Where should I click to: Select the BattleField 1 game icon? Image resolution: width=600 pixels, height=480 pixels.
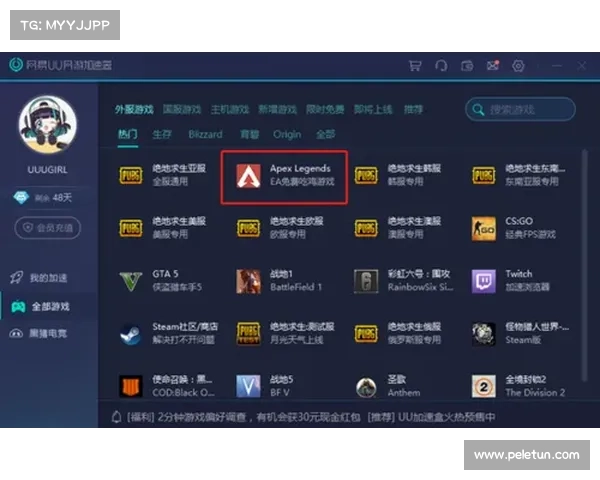(249, 281)
